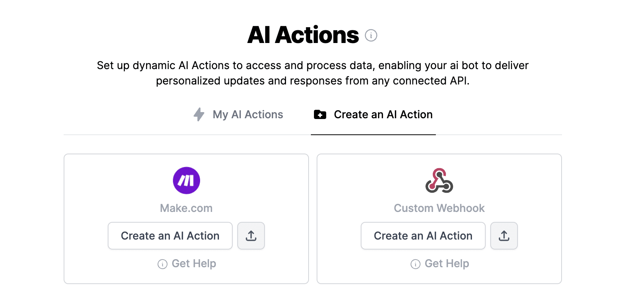644x291 pixels.
Task: Open Get Help link under Custom Webhook
Action: (447, 263)
